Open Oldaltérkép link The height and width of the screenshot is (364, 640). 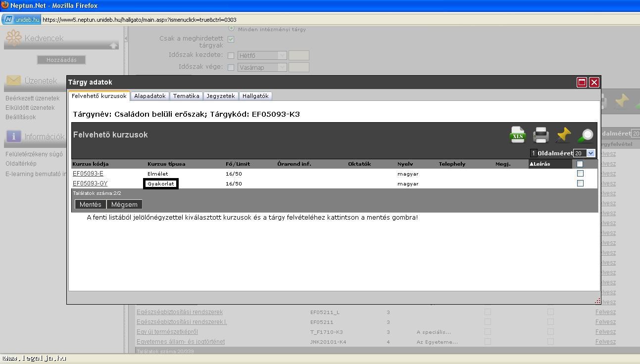pyautogui.click(x=21, y=164)
